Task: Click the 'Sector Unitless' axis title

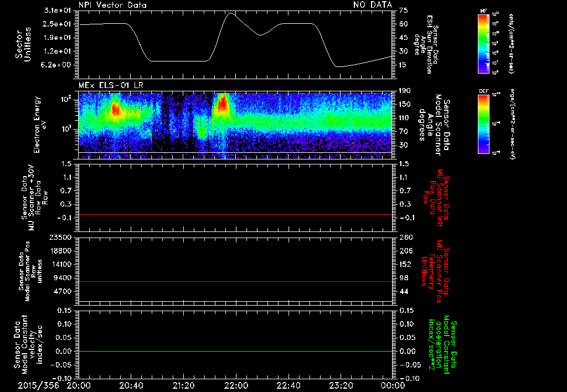Action: pyautogui.click(x=23, y=44)
